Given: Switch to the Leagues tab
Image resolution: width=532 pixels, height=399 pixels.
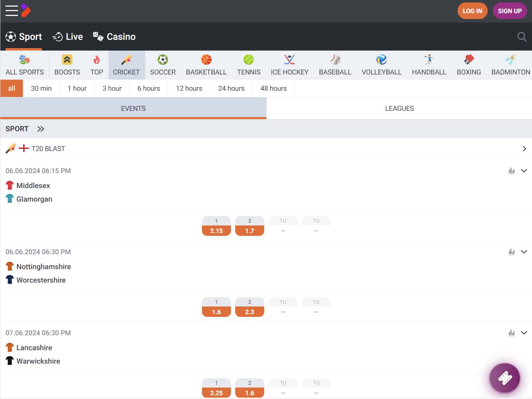Looking at the screenshot, I should 399,108.
